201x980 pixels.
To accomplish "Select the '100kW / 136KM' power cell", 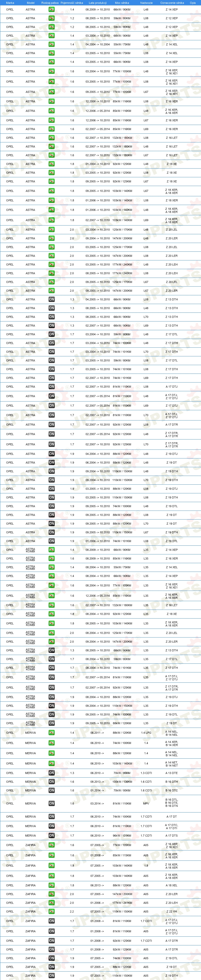I will click(122, 782).
